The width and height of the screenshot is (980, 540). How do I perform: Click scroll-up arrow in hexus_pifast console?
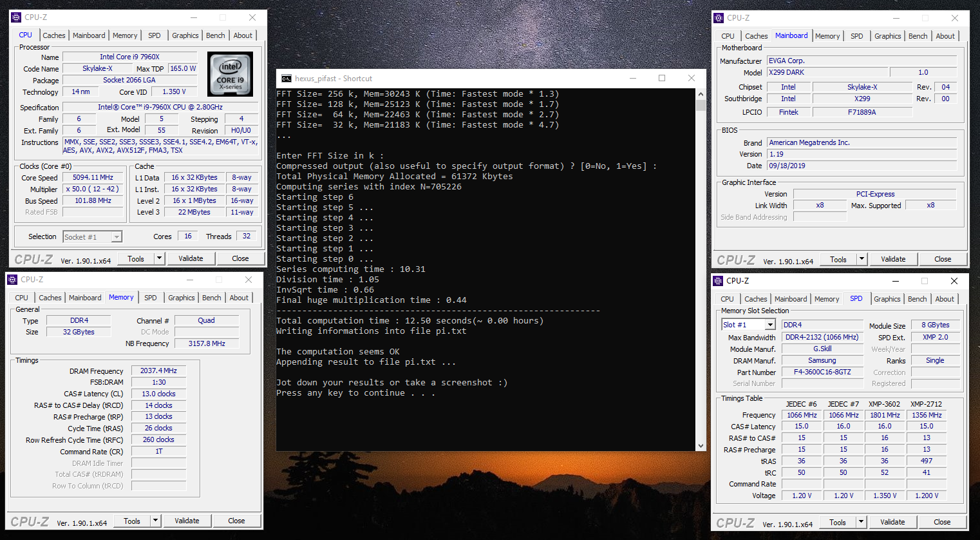(x=701, y=93)
